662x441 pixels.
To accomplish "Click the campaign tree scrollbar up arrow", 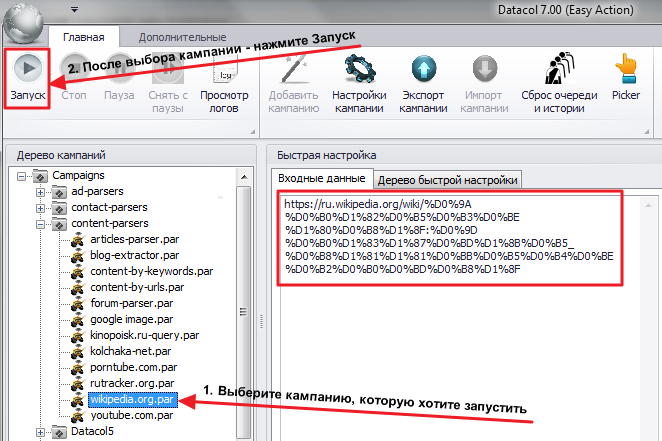I will pyautogui.click(x=244, y=177).
